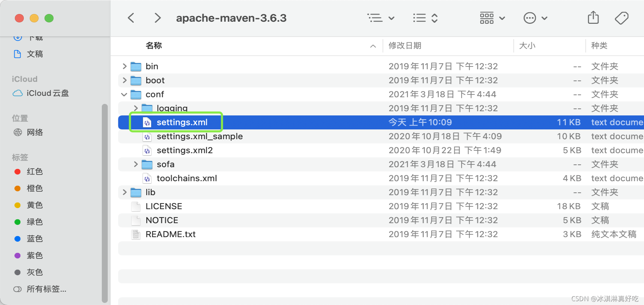The width and height of the screenshot is (644, 305).
Task: Click the 11 KB size of settings.xml
Action: coord(569,122)
